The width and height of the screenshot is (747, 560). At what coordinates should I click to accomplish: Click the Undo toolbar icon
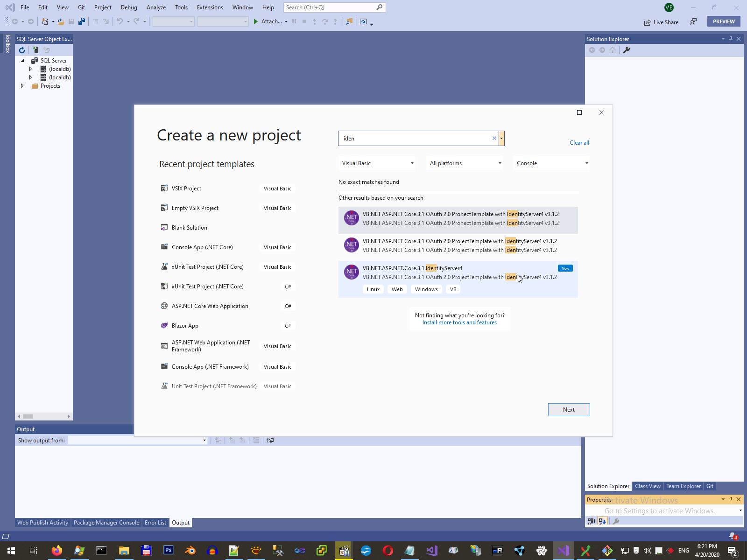(x=120, y=21)
